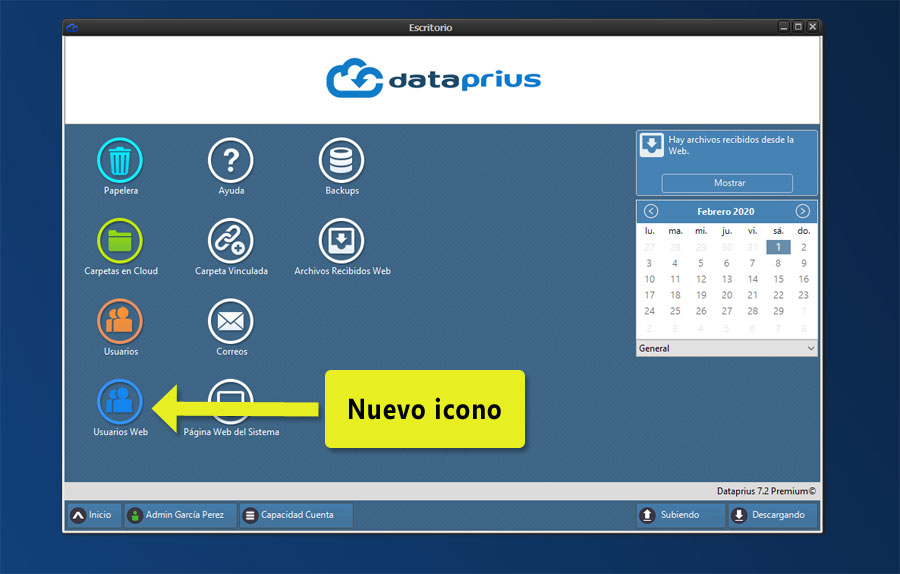Open the orange Usuarios icon
Image resolution: width=900 pixels, height=574 pixels.
(120, 321)
